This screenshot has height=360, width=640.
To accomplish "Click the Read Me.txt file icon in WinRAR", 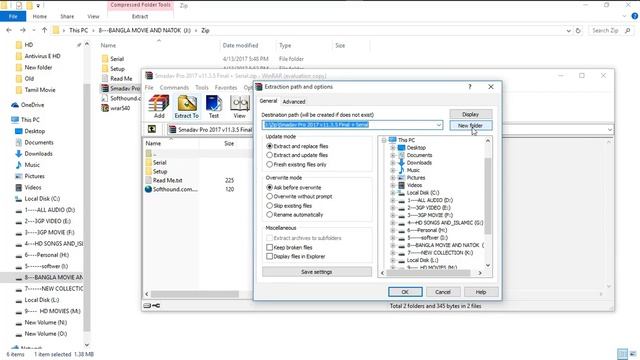I will (149, 180).
